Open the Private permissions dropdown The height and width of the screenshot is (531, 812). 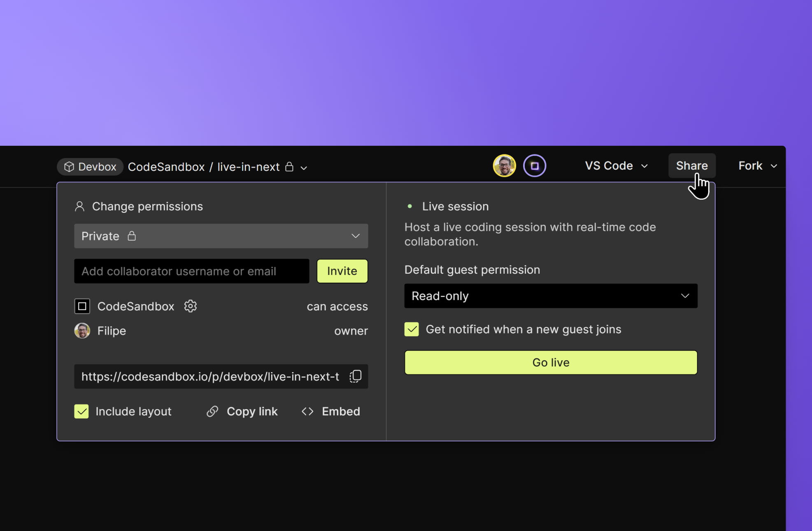point(221,236)
